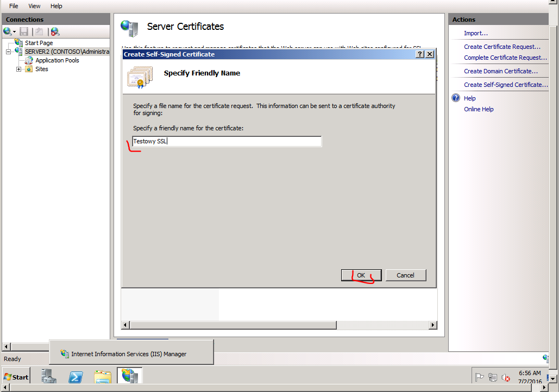The height and width of the screenshot is (392, 559).
Task: Click the Import... action link
Action: click(475, 33)
